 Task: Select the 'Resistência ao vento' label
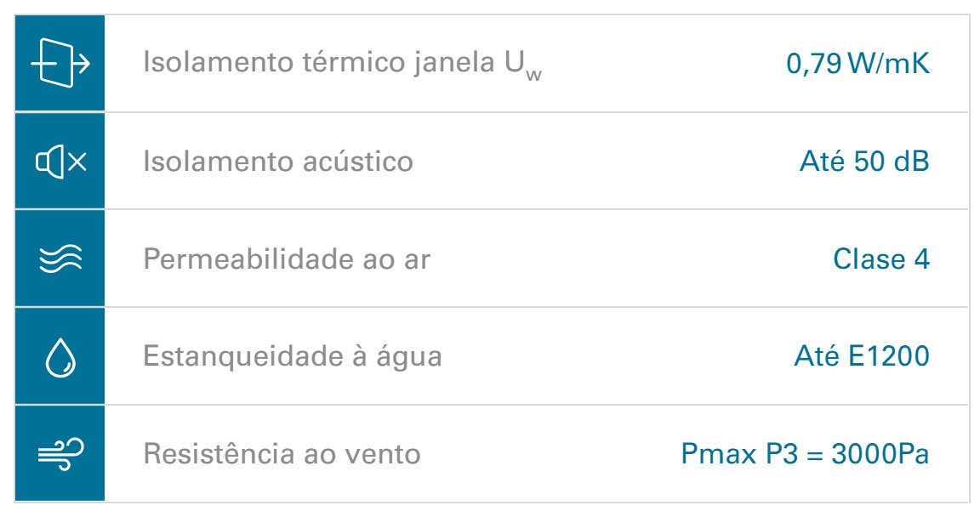(x=282, y=453)
